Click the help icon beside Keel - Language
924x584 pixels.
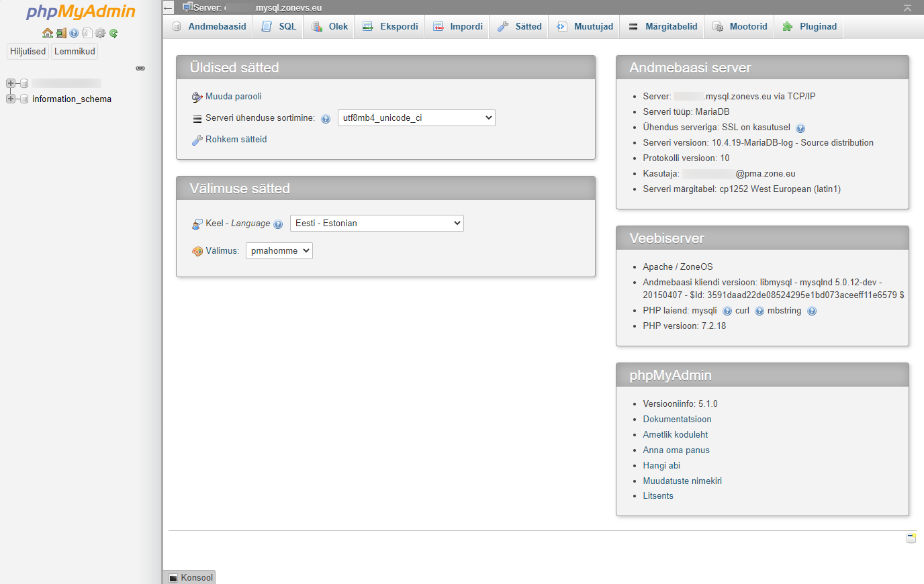point(278,224)
